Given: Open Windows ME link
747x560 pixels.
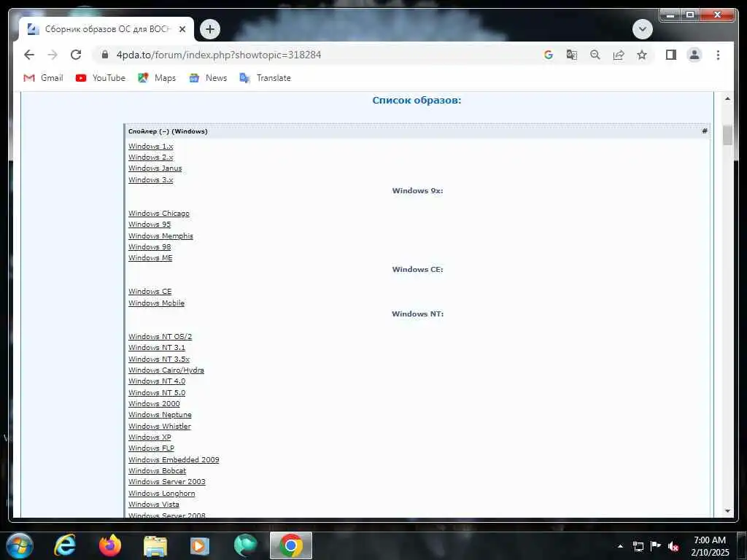Looking at the screenshot, I should click(x=150, y=257).
